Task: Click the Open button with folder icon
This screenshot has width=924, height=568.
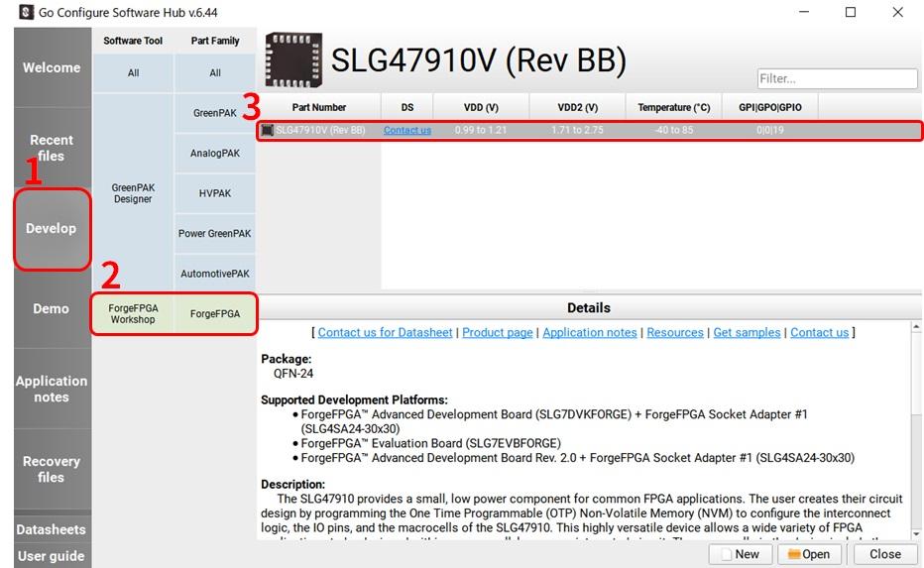Action: point(809,554)
